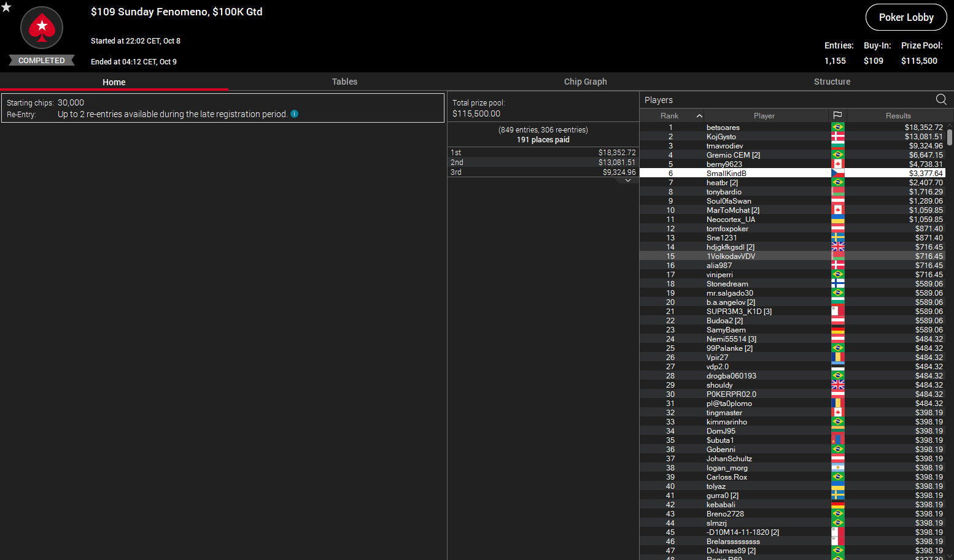Open the Poker Lobby button
The image size is (954, 560).
coord(906,17)
